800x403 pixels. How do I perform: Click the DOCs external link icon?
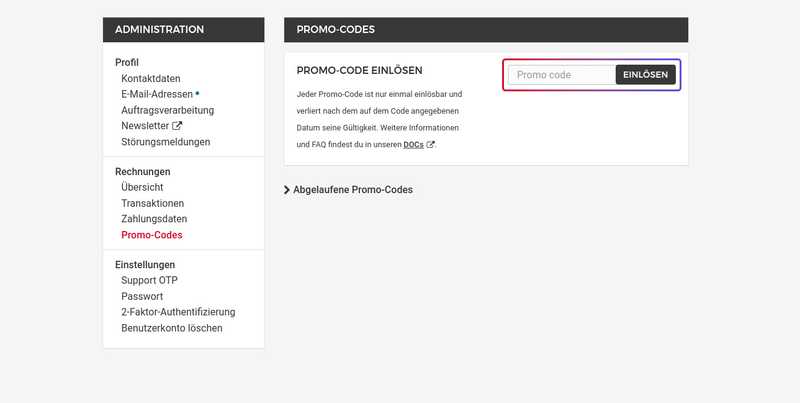[431, 145]
